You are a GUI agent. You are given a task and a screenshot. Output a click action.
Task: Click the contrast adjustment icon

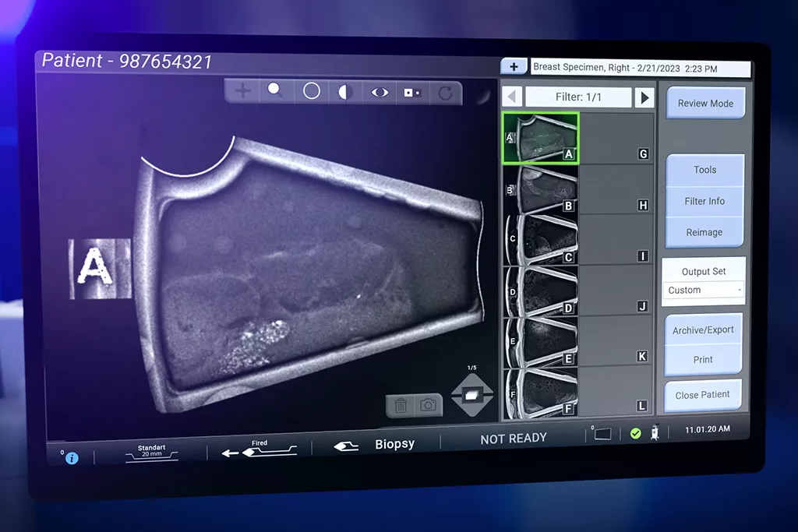click(x=345, y=91)
